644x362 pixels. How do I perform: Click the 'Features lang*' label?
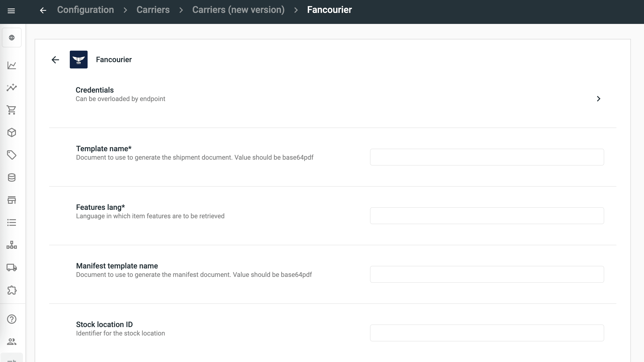tap(100, 207)
